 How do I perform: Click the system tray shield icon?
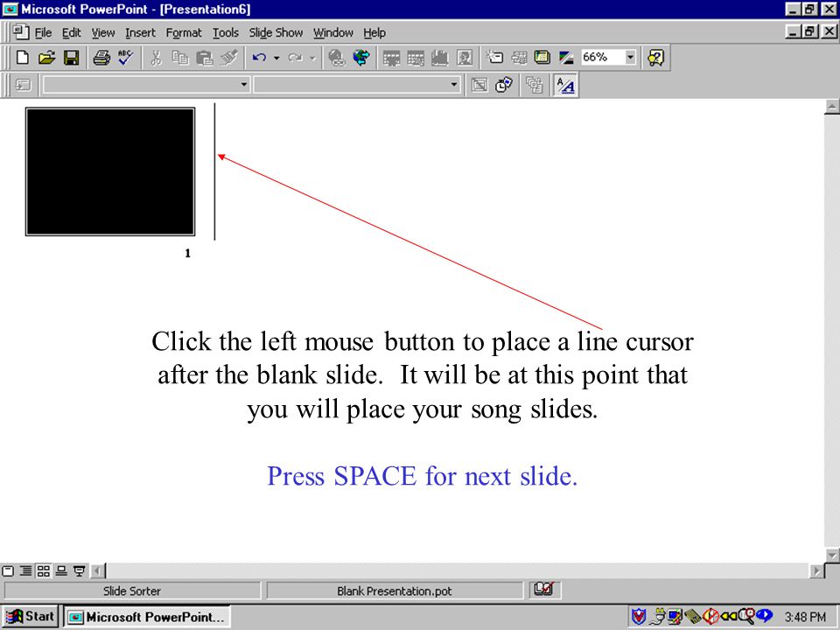(639, 617)
